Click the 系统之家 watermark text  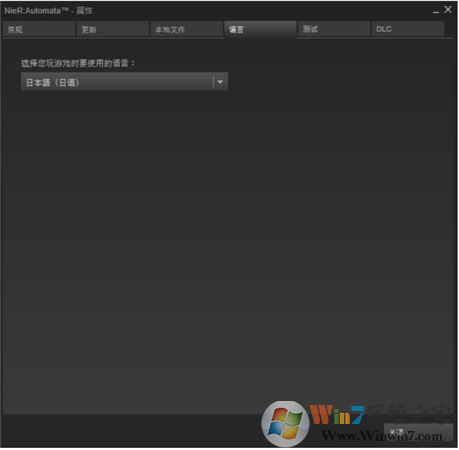(x=408, y=415)
